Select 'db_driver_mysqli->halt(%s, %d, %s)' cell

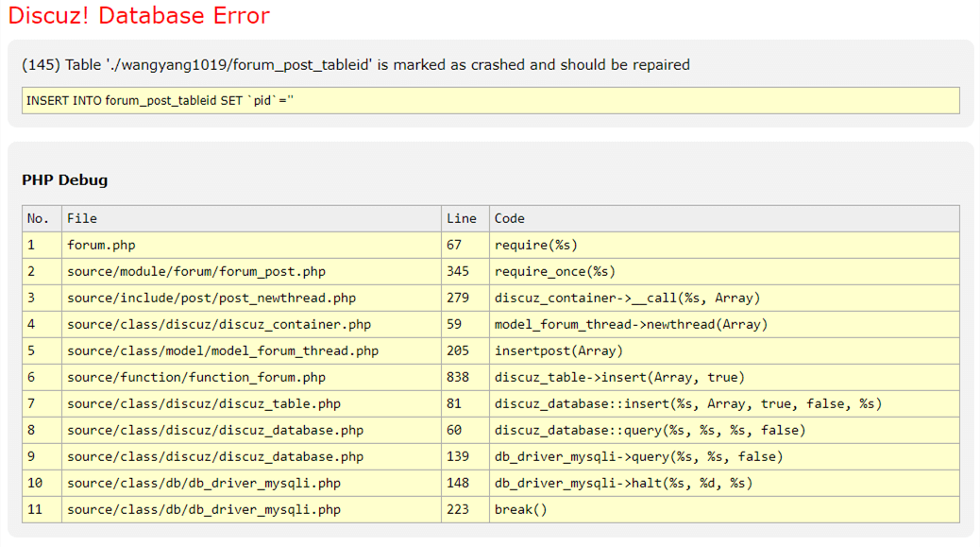coord(724,484)
